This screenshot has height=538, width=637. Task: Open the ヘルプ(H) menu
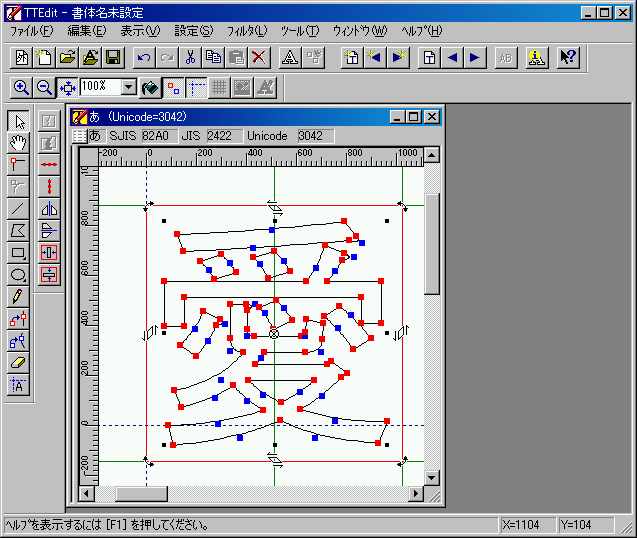point(422,31)
